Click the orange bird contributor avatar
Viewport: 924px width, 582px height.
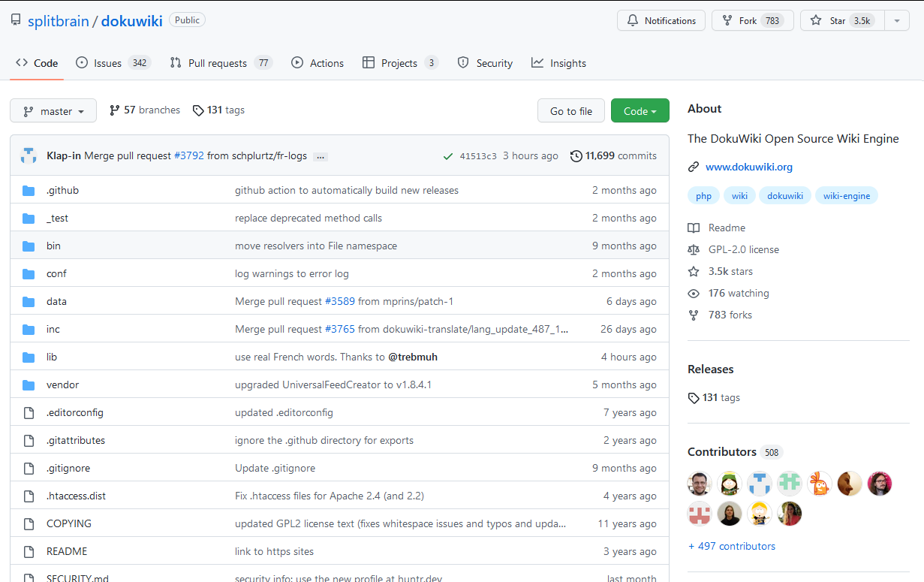click(x=820, y=484)
